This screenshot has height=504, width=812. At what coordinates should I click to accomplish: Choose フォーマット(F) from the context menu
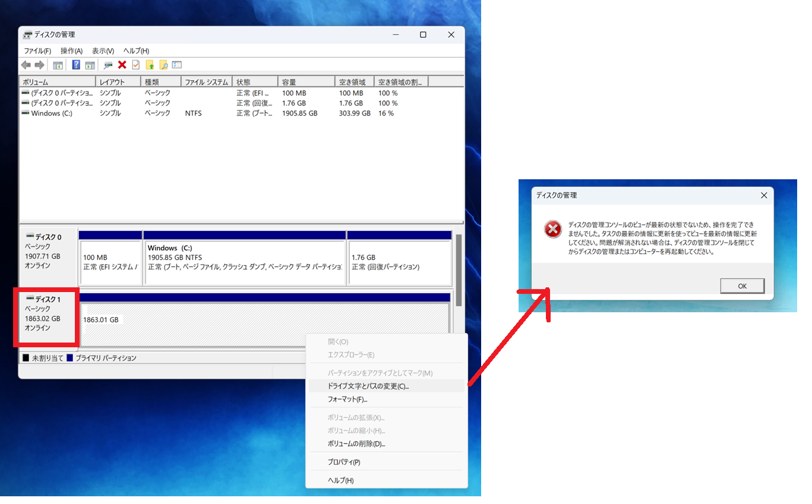(x=349, y=400)
